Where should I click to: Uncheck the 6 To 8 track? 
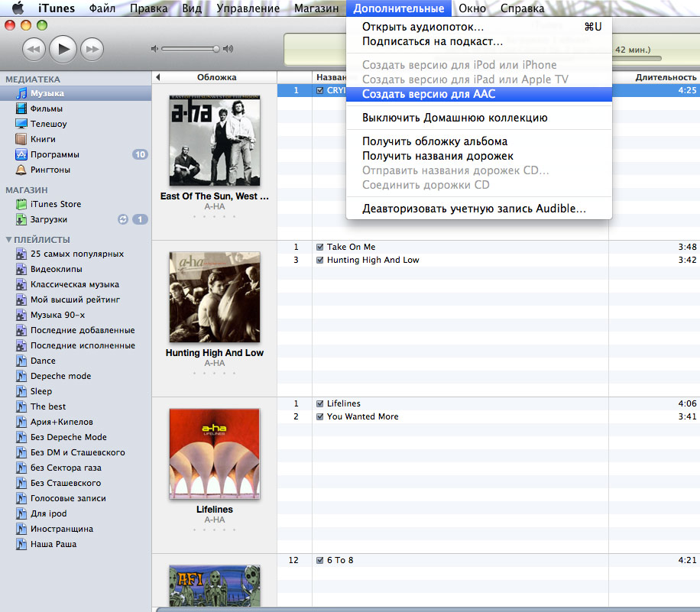319,560
